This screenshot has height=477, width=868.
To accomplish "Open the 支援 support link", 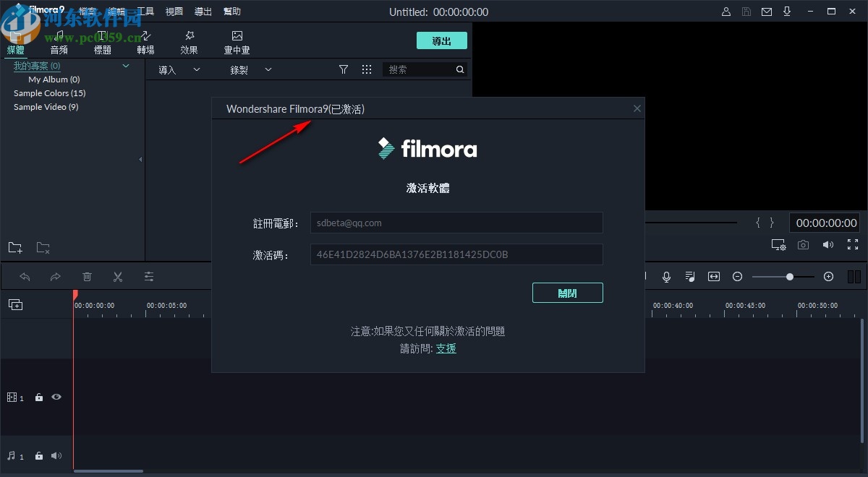I will click(446, 348).
